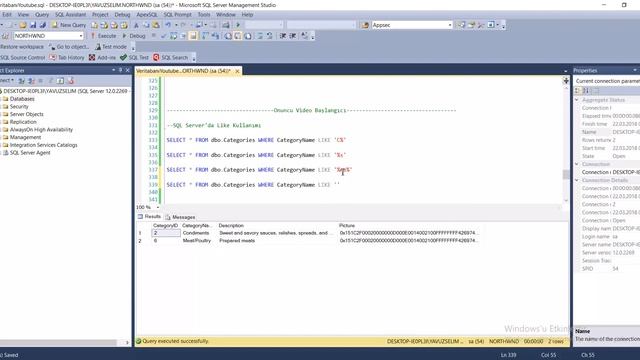Click the Object Explorer refresh icon

(x=60, y=81)
